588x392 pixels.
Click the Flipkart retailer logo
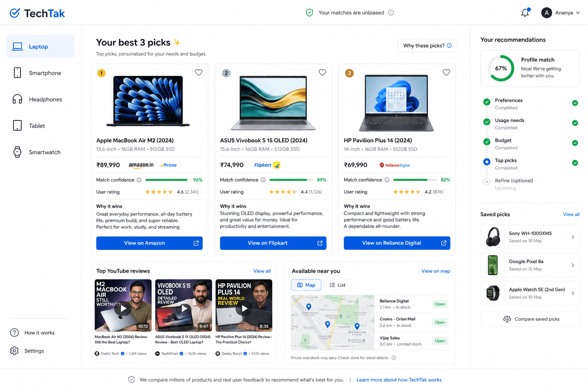pos(267,165)
